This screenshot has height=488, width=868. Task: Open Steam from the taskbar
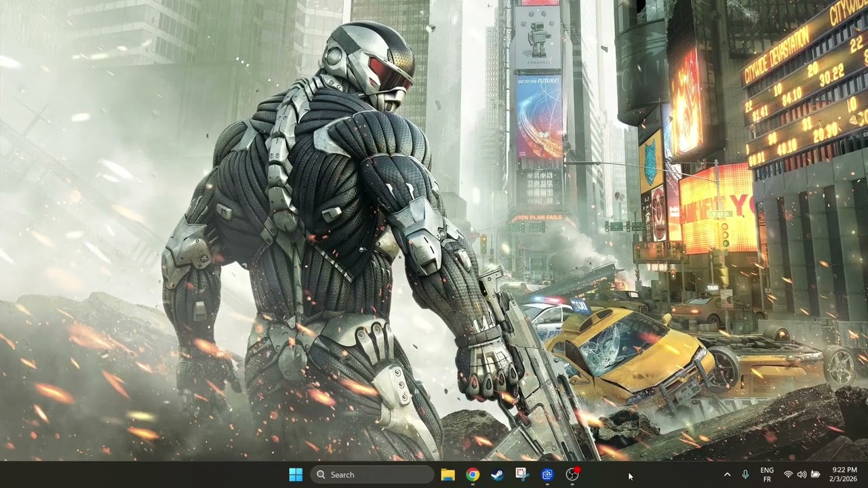(x=498, y=475)
